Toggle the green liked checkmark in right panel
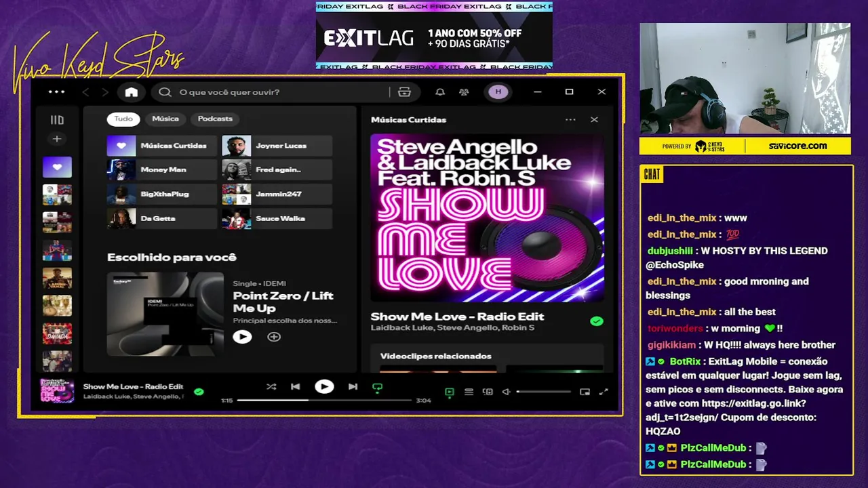Viewport: 868px width, 488px height. click(x=597, y=321)
